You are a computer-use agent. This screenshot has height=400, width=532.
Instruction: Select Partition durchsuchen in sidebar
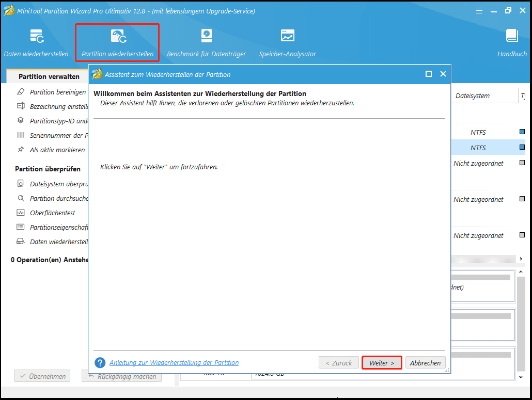pyautogui.click(x=59, y=198)
